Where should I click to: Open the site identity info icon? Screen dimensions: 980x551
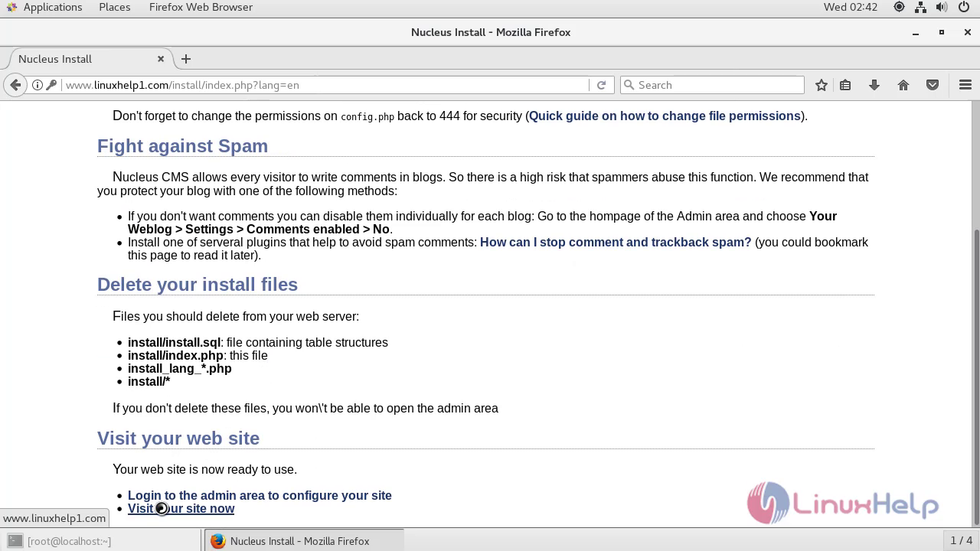click(37, 85)
